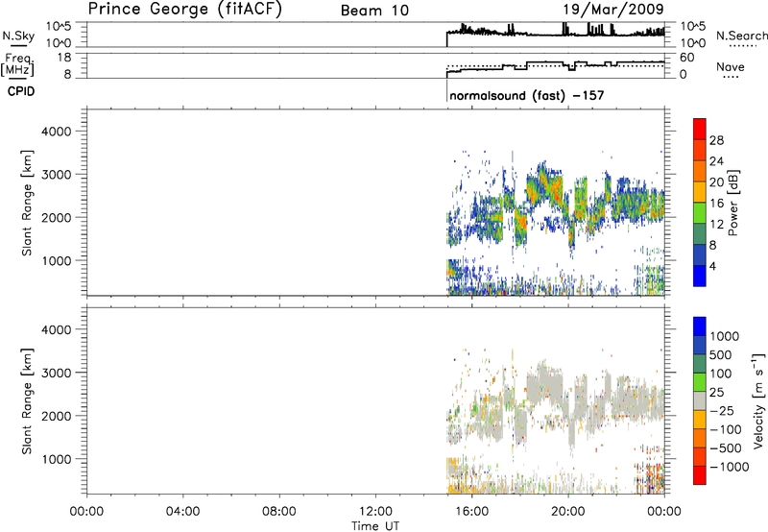This screenshot has height=532, width=768.
Task: Select the '4' label on Power color bar
Action: [x=712, y=267]
